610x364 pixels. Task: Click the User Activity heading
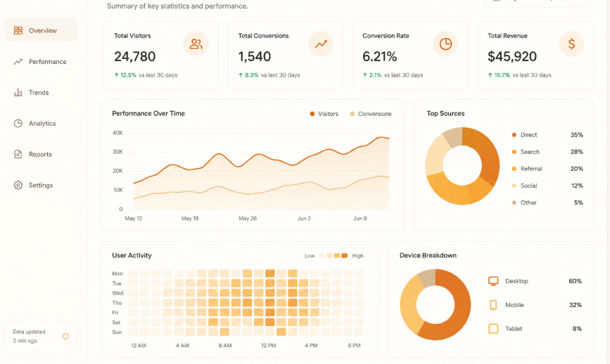tap(132, 255)
